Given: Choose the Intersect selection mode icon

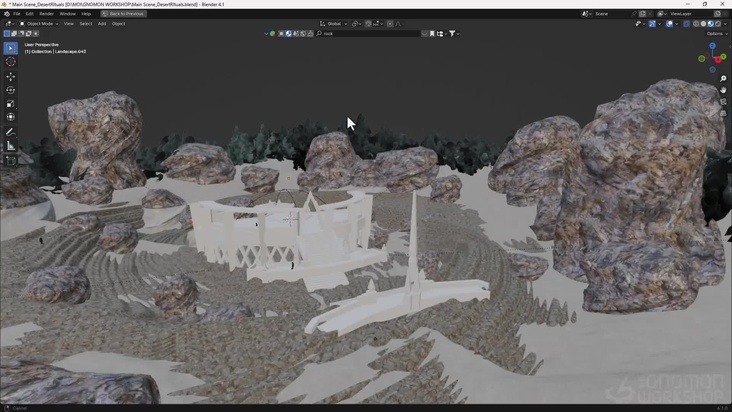Looking at the screenshot, I should [x=36, y=34].
